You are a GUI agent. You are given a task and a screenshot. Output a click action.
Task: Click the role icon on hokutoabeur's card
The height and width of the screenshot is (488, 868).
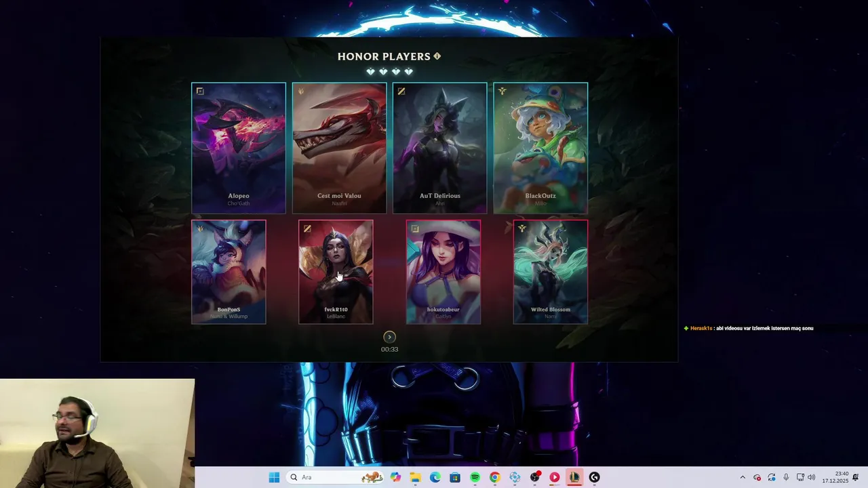[415, 228]
